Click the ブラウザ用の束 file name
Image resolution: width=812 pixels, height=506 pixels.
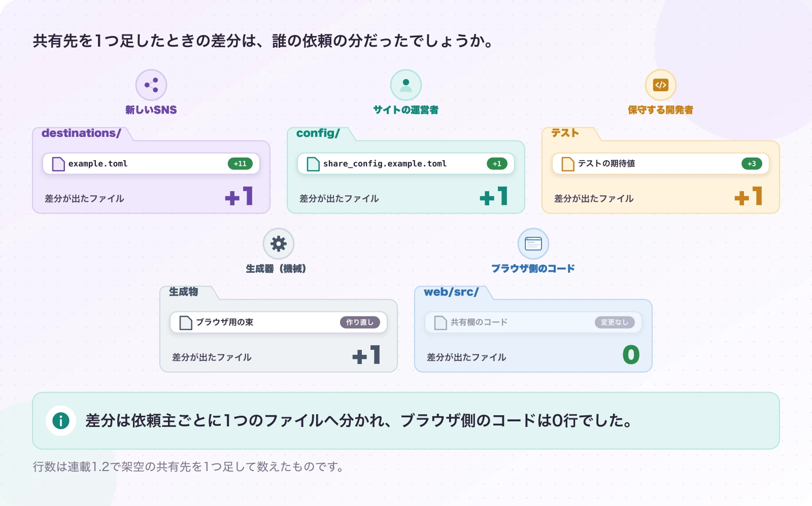tap(225, 322)
